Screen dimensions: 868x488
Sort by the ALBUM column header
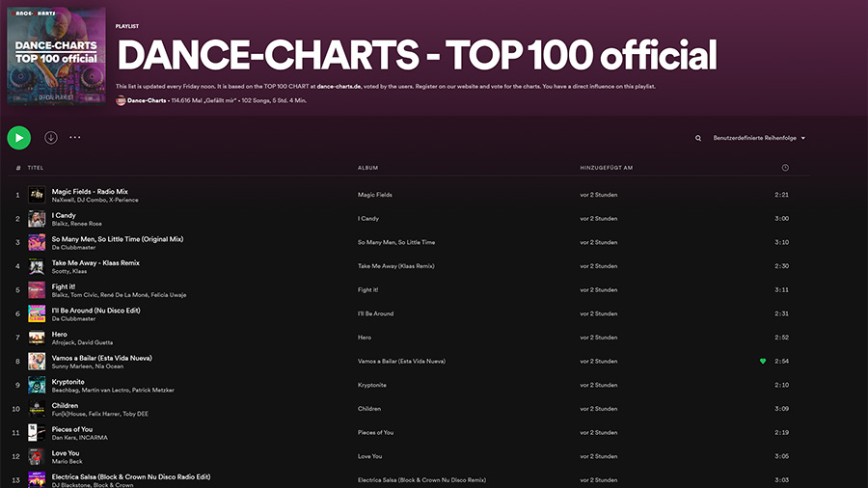(x=367, y=168)
